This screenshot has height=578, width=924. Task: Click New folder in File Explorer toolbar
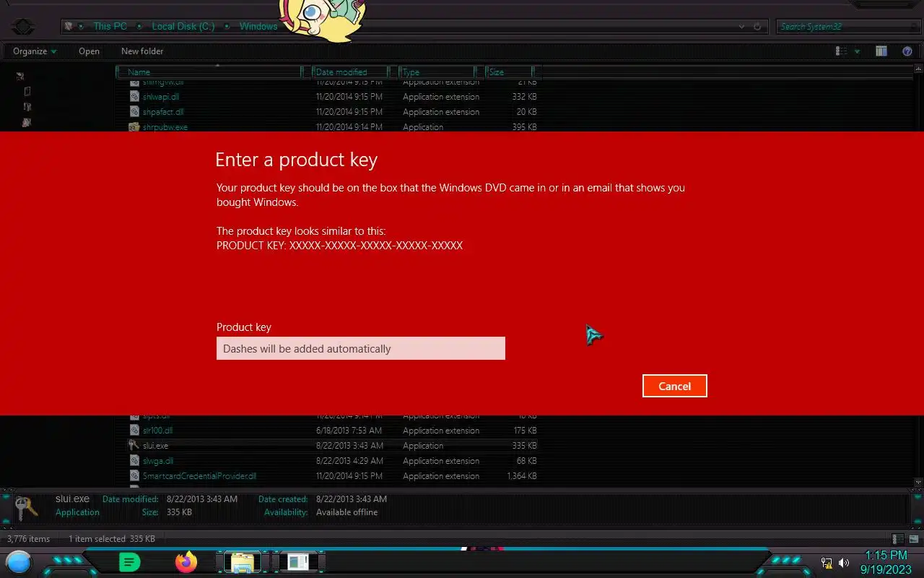(x=142, y=51)
